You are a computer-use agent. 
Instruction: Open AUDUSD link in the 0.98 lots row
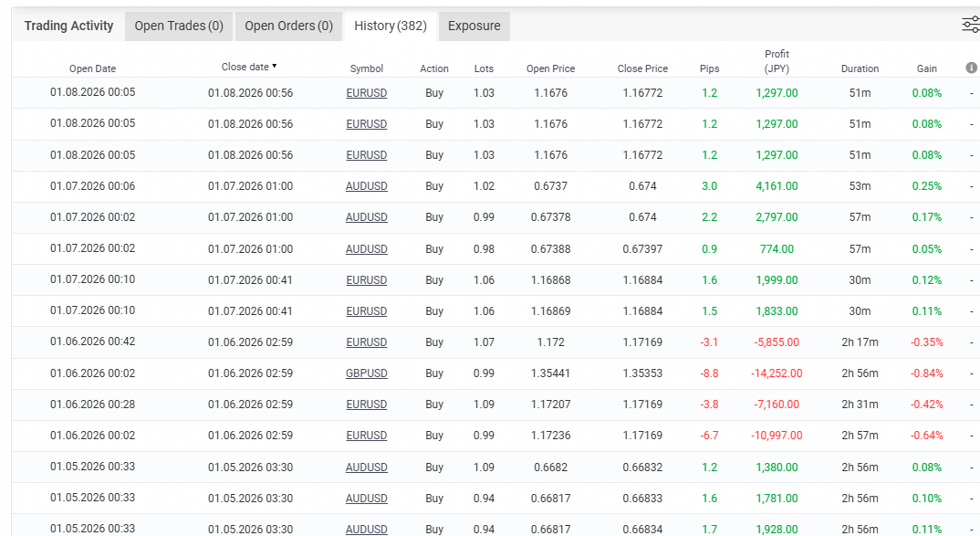[366, 248]
